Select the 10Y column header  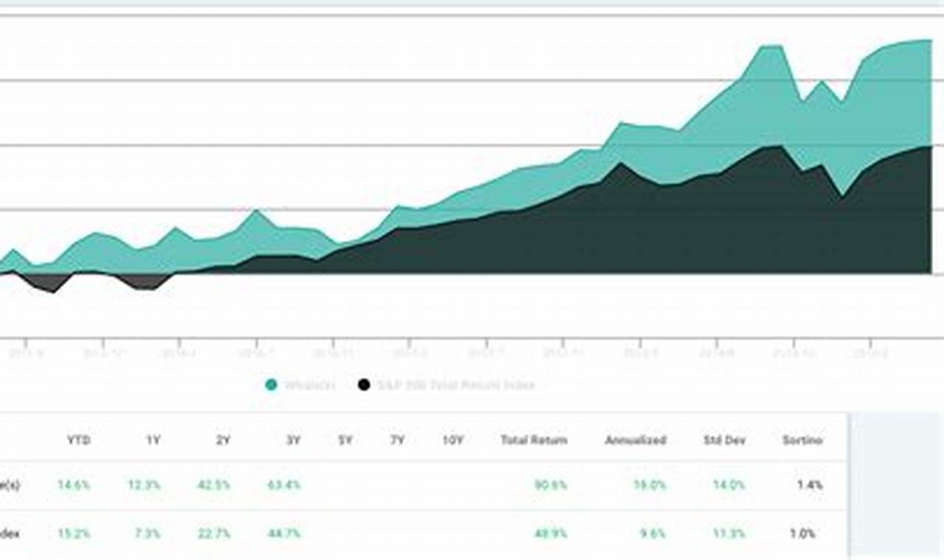click(453, 441)
